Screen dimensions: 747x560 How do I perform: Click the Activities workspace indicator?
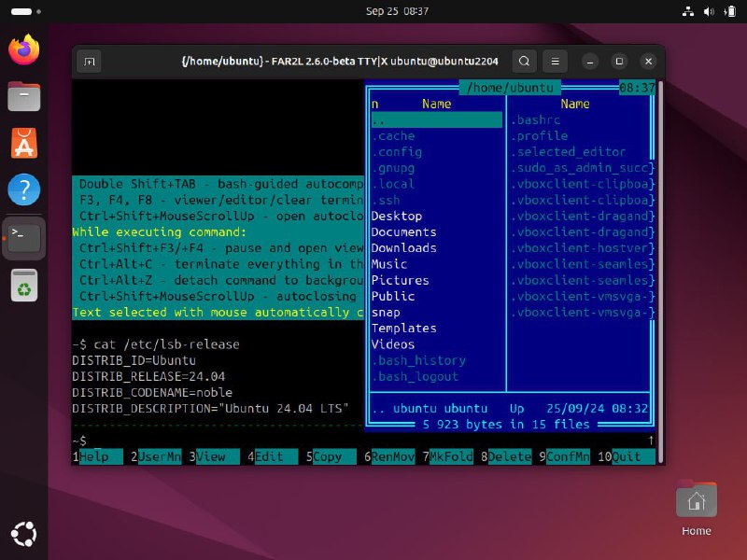tap(26, 11)
